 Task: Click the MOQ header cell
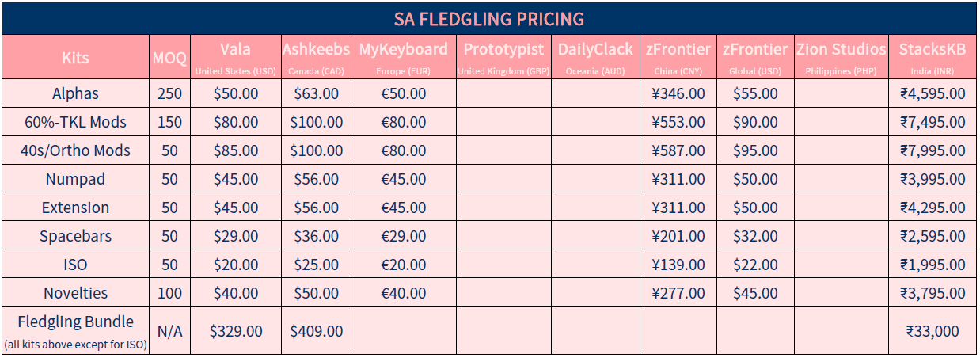click(169, 58)
